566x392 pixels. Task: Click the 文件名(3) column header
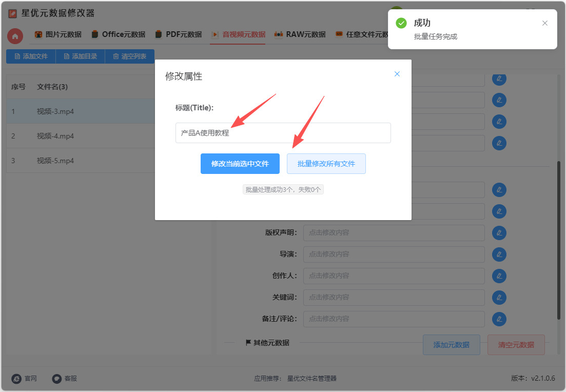52,87
